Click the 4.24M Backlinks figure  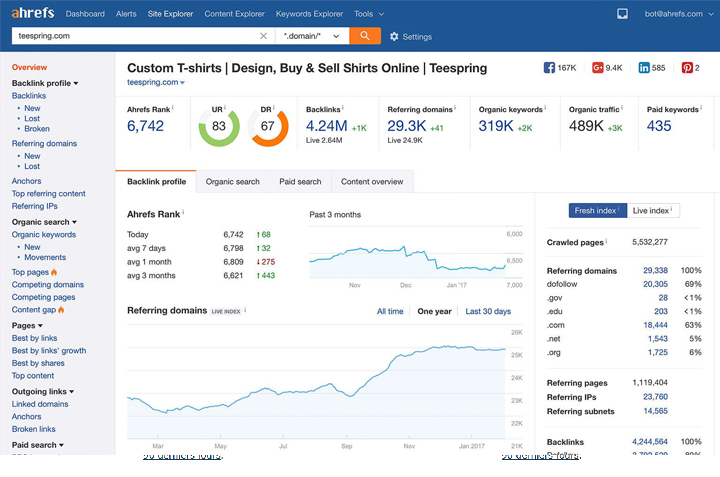326,126
